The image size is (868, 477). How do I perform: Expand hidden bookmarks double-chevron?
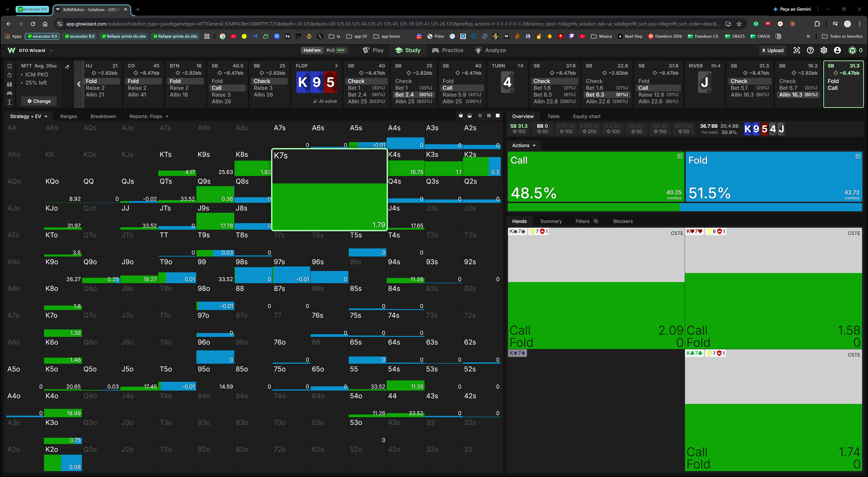[808, 36]
